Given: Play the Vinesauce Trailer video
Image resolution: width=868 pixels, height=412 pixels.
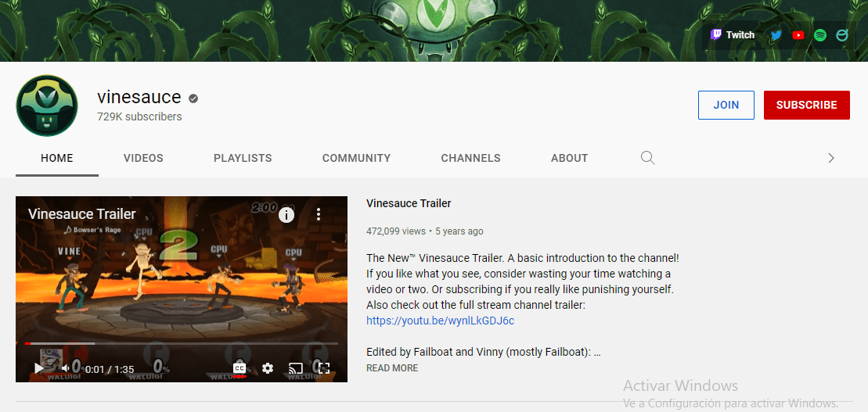Looking at the screenshot, I should (x=39, y=368).
